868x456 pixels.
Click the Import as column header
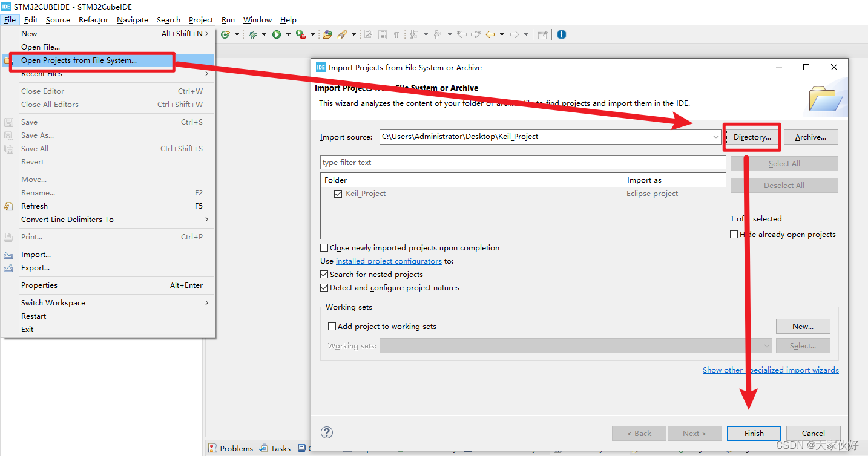[668, 180]
